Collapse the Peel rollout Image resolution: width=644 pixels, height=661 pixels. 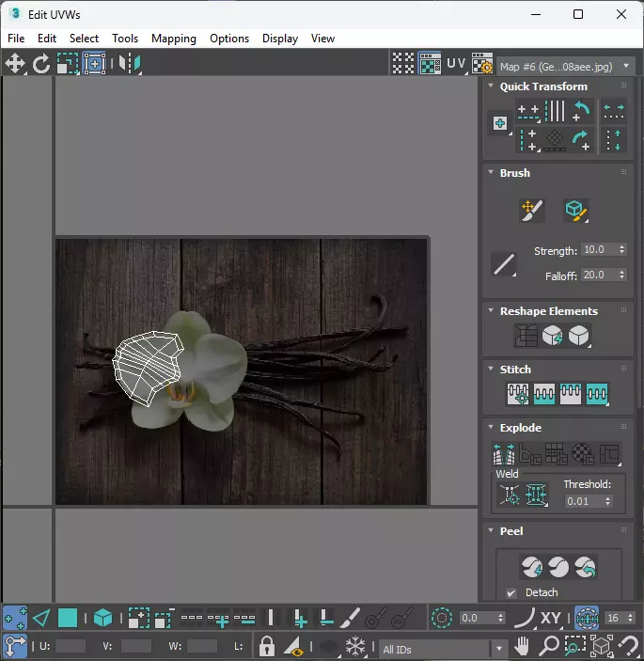(491, 530)
